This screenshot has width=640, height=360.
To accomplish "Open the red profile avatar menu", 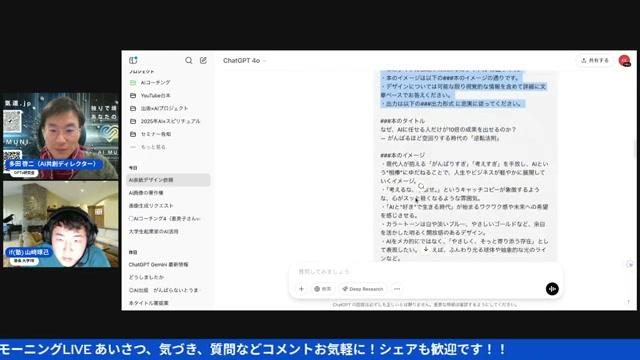I will pos(624,60).
